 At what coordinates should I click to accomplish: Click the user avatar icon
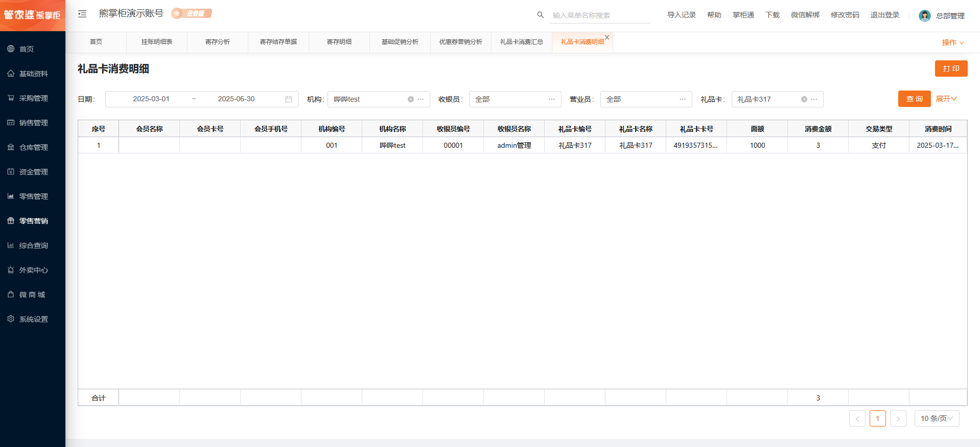coord(924,15)
